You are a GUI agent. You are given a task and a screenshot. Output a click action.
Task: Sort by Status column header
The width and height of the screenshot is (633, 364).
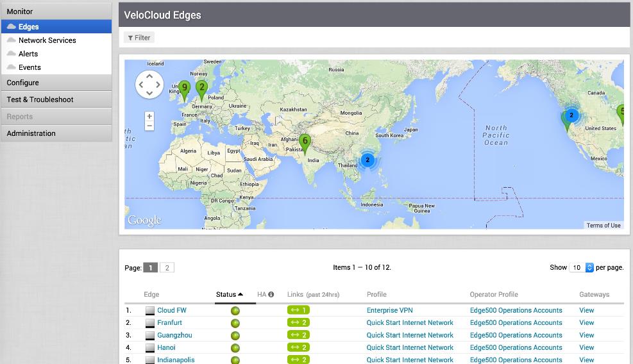pos(230,295)
